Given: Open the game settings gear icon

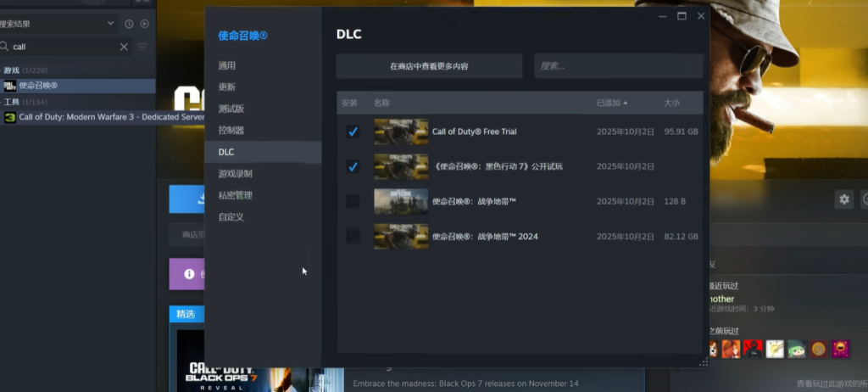Looking at the screenshot, I should point(843,199).
